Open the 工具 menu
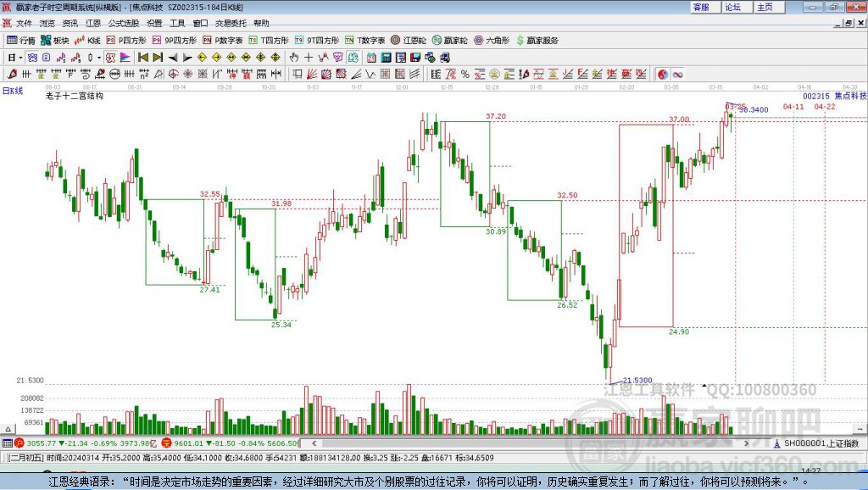Image resolution: width=868 pixels, height=490 pixels. tap(177, 23)
